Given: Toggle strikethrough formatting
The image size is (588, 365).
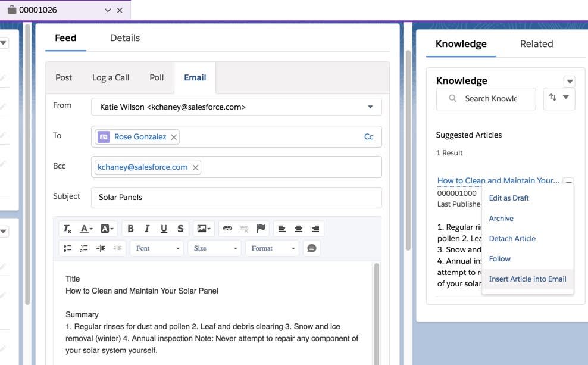Looking at the screenshot, I should coord(180,229).
